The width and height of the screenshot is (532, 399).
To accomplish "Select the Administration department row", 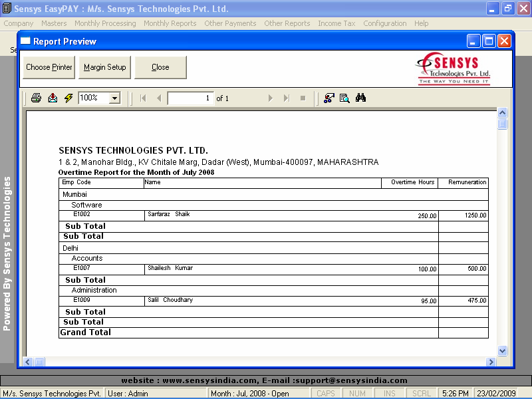I will 273,290.
